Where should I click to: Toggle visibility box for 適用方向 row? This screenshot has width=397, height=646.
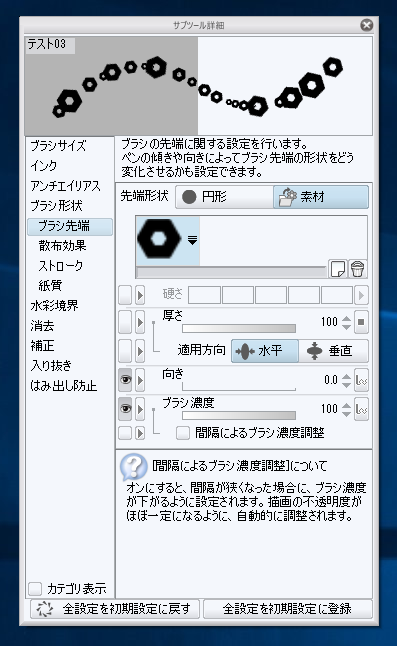(x=125, y=351)
